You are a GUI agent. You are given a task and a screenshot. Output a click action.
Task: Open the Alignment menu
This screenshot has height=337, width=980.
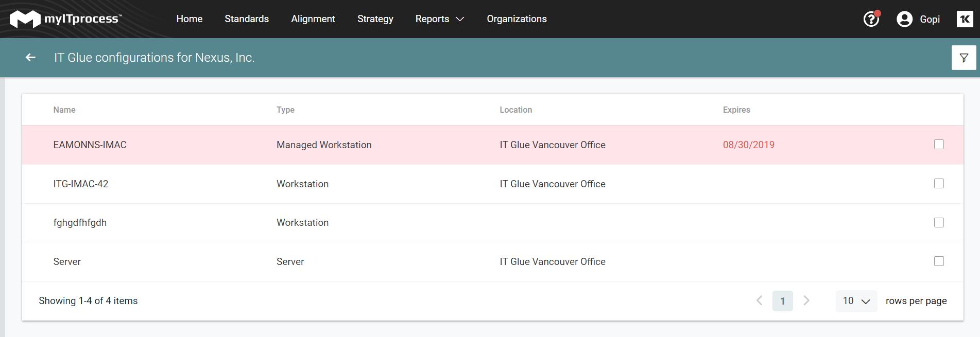pyautogui.click(x=313, y=19)
